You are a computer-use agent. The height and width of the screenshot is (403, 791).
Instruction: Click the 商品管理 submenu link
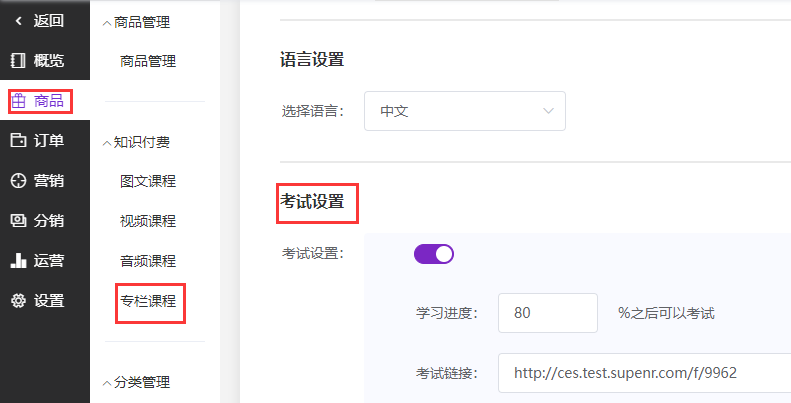point(148,62)
